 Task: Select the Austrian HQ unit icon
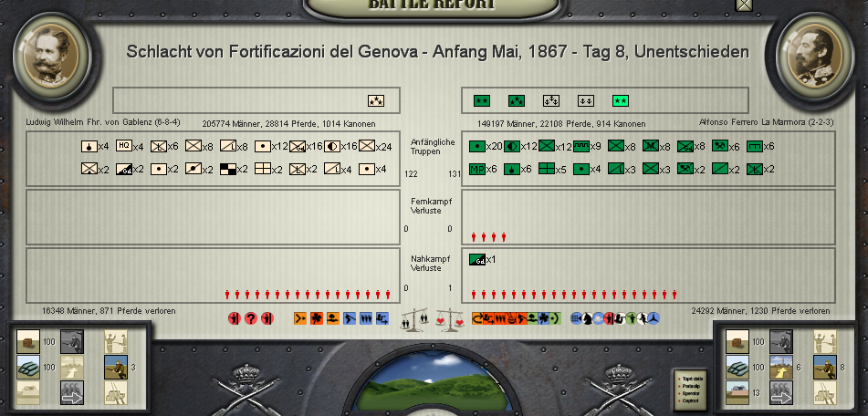click(123, 146)
